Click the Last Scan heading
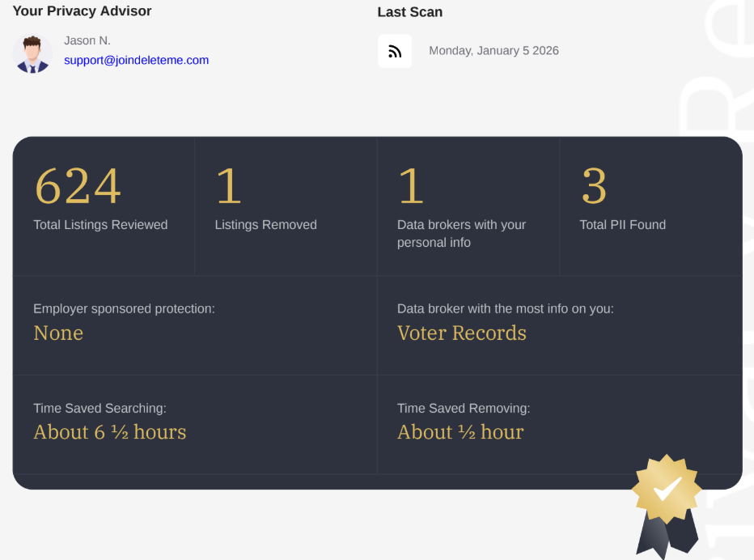The height and width of the screenshot is (560, 754). pyautogui.click(x=409, y=12)
